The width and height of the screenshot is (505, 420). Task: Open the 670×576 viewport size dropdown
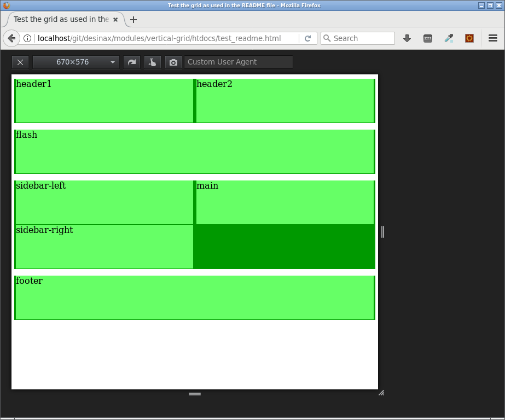coord(76,62)
